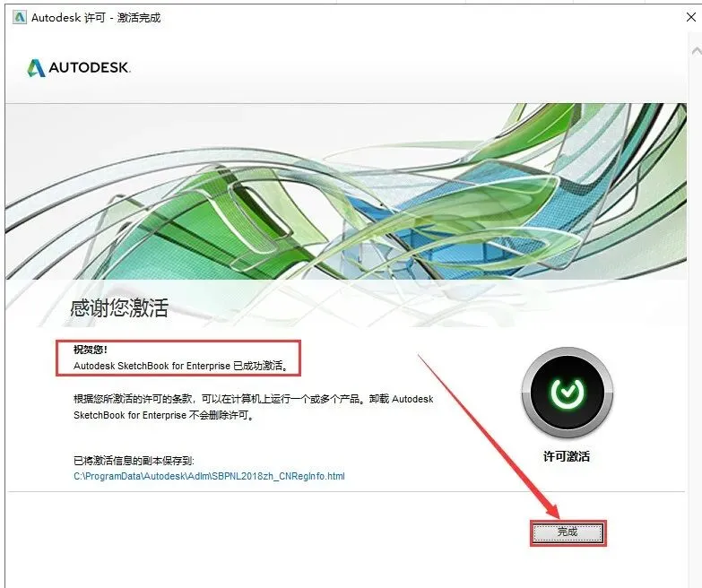Click the AUTODESK wordmark in the header
Image resolution: width=702 pixels, height=588 pixels.
(90, 67)
